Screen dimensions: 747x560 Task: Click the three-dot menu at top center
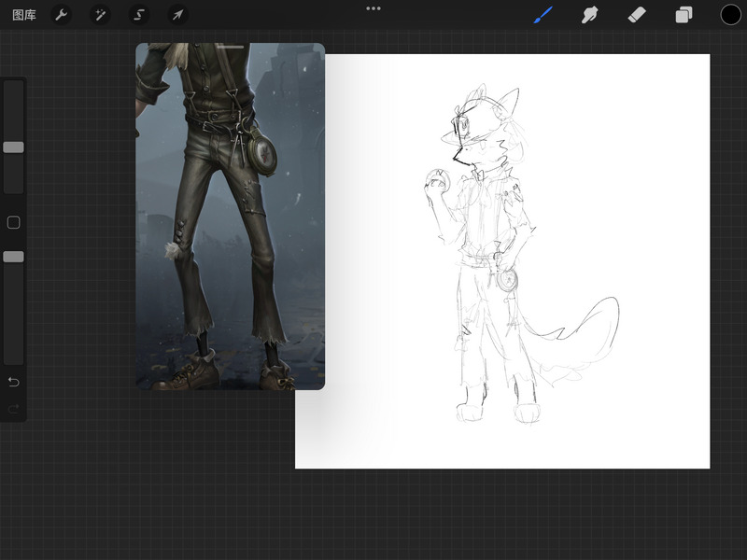pos(373,8)
